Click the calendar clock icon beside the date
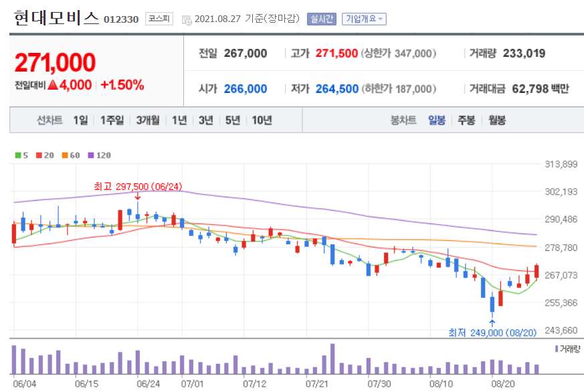 pos(187,20)
